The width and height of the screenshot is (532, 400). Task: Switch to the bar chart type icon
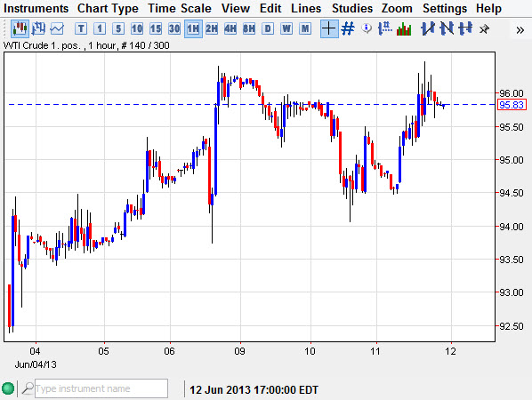tap(38, 28)
